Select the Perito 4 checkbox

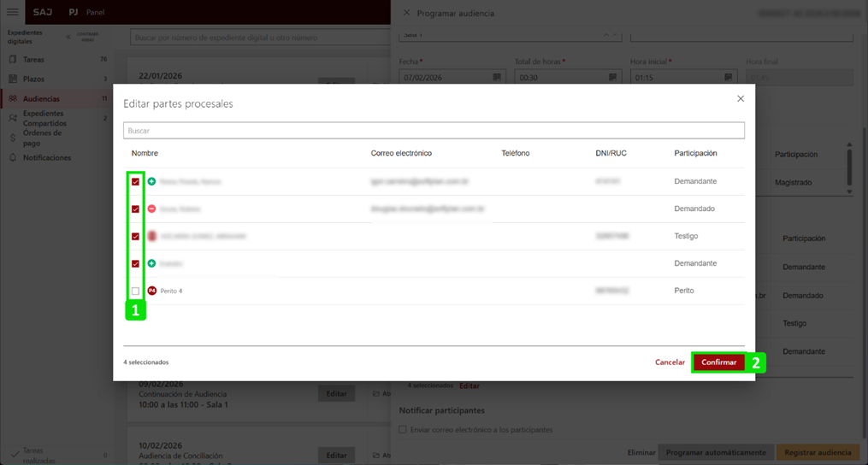135,291
